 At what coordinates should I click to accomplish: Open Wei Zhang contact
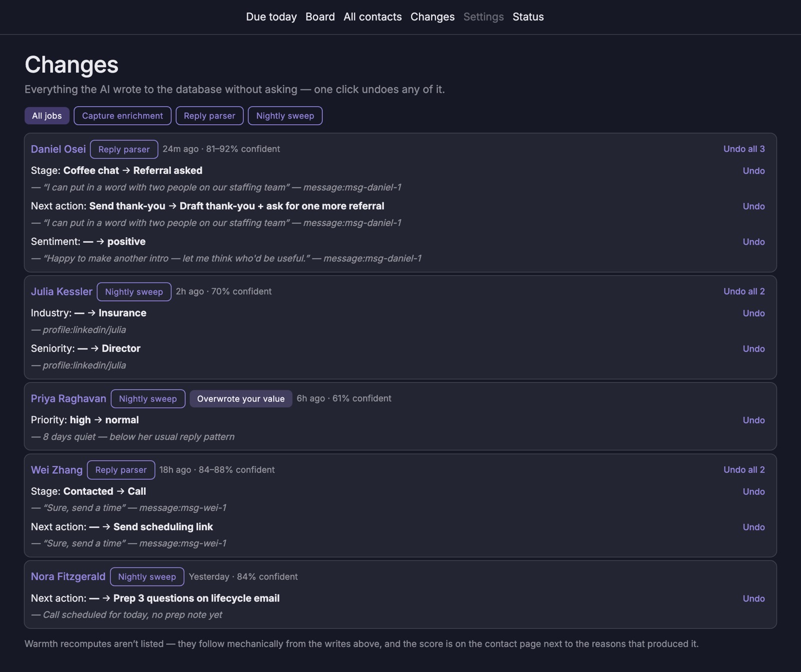(57, 470)
